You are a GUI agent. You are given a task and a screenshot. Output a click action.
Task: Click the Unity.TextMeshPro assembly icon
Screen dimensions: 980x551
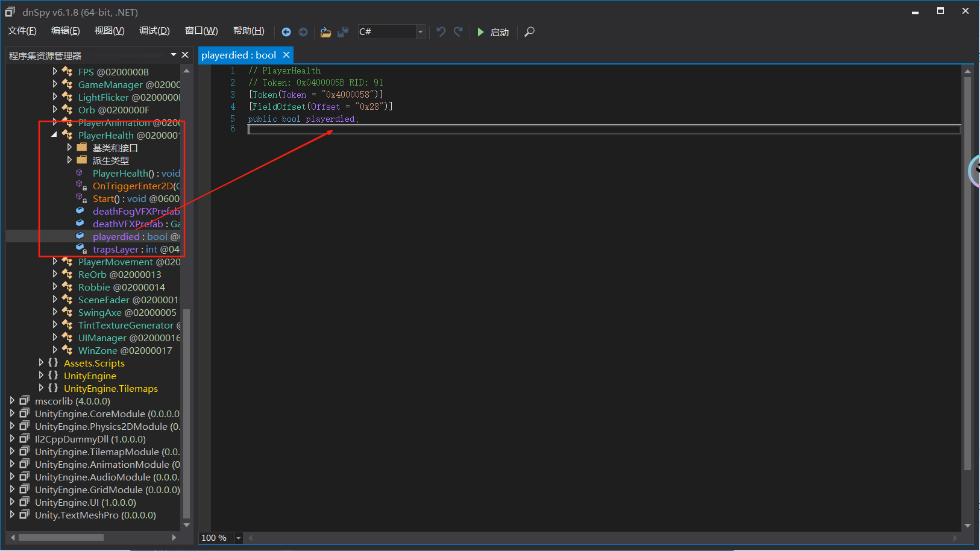point(24,514)
